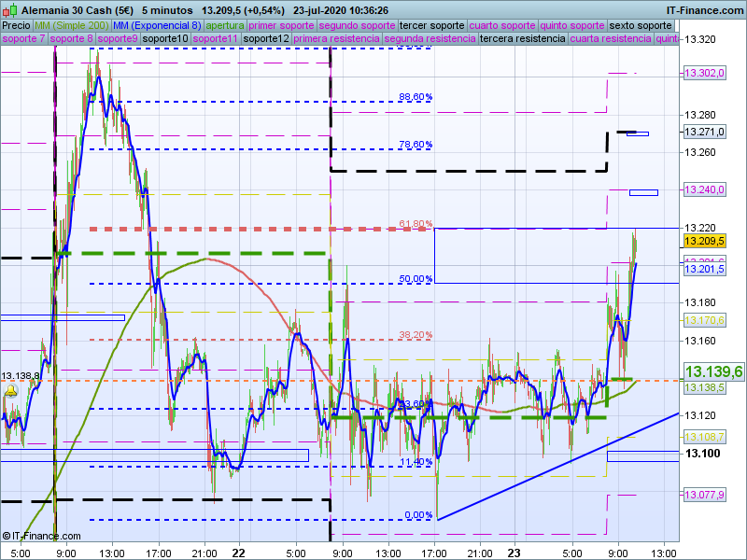Click the 13.302,0 magenta price tag
The image size is (747, 560).
pyautogui.click(x=704, y=73)
